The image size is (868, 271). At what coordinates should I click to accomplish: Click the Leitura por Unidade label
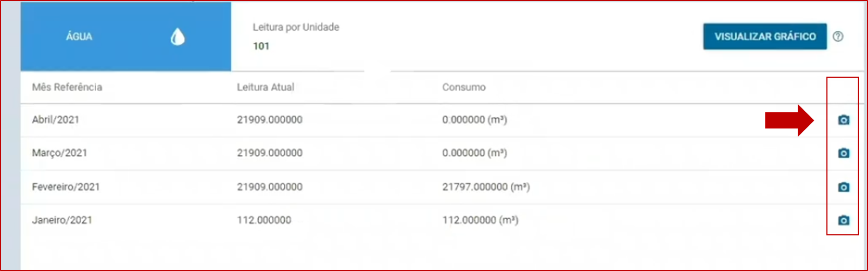[x=296, y=27]
